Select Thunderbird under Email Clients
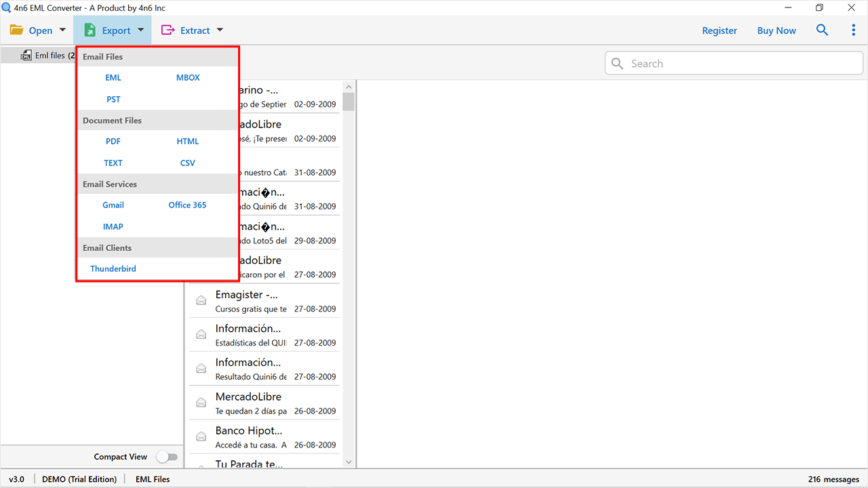Screen dimensions: 868x488 click(x=113, y=268)
